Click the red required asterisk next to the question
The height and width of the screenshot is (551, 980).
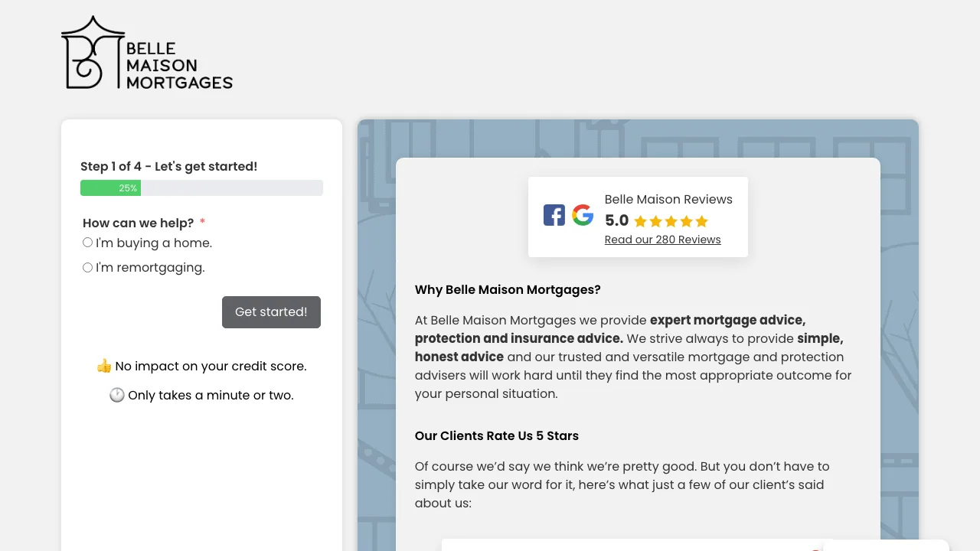click(x=202, y=222)
